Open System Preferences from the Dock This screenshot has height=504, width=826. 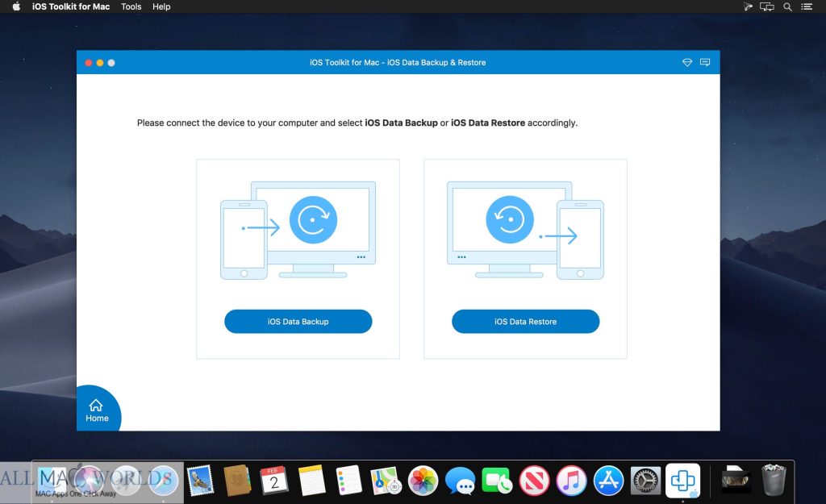click(645, 481)
